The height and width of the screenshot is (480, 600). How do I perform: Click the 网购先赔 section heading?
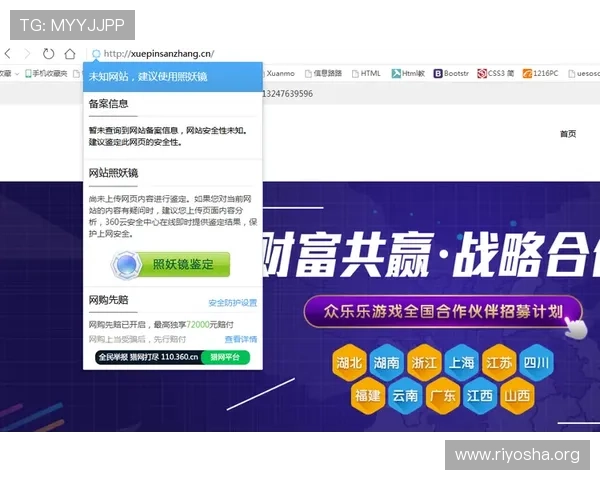(x=108, y=300)
